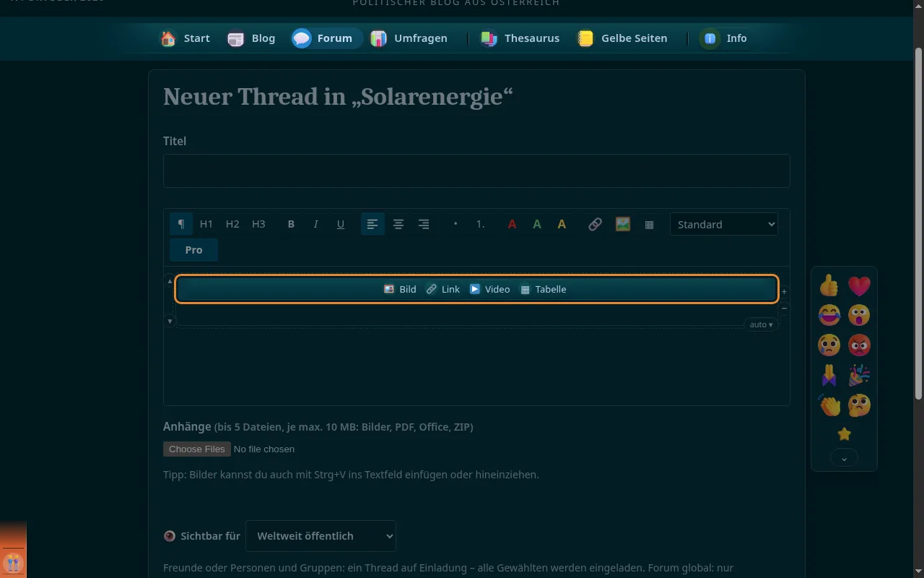Click Tabelle in the insert bar
This screenshot has height=578, width=924.
point(544,289)
